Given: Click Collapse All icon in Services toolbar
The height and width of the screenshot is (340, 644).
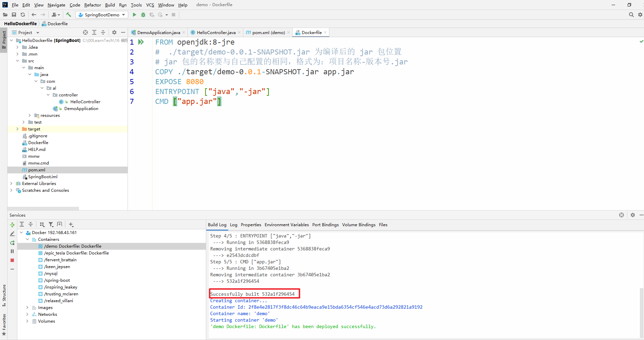Looking at the screenshot, I should (x=31, y=224).
